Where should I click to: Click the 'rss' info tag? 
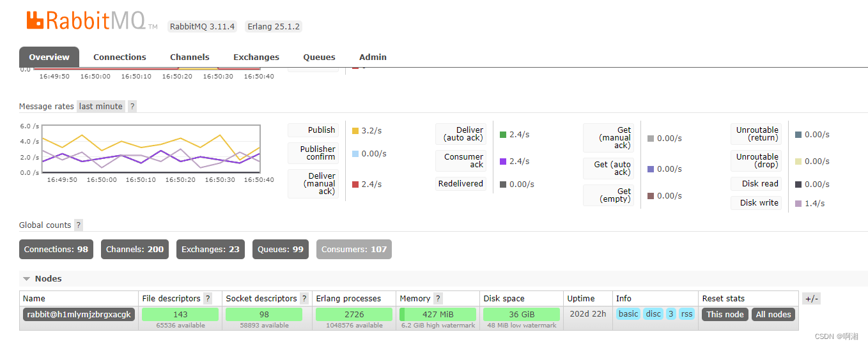pyautogui.click(x=686, y=314)
